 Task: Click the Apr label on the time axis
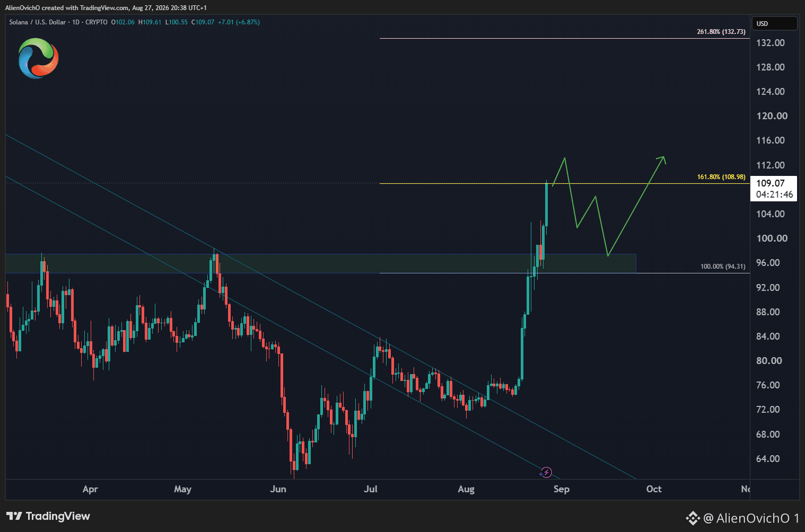(x=90, y=489)
